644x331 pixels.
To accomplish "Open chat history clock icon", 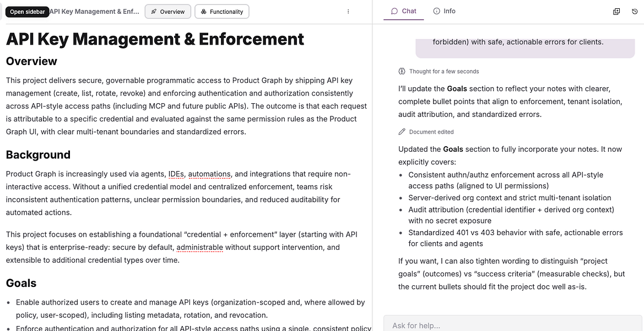I will (x=635, y=12).
